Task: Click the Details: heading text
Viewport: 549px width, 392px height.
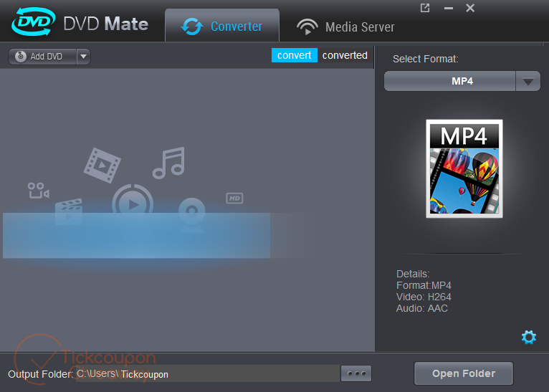Action: (x=413, y=274)
